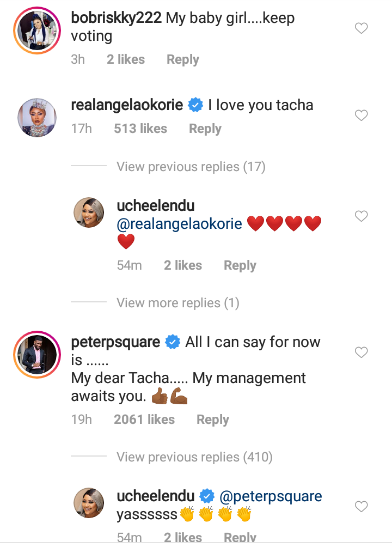The height and width of the screenshot is (547, 392).
Task: Open the @realangelaokorie mention link
Action: click(180, 224)
